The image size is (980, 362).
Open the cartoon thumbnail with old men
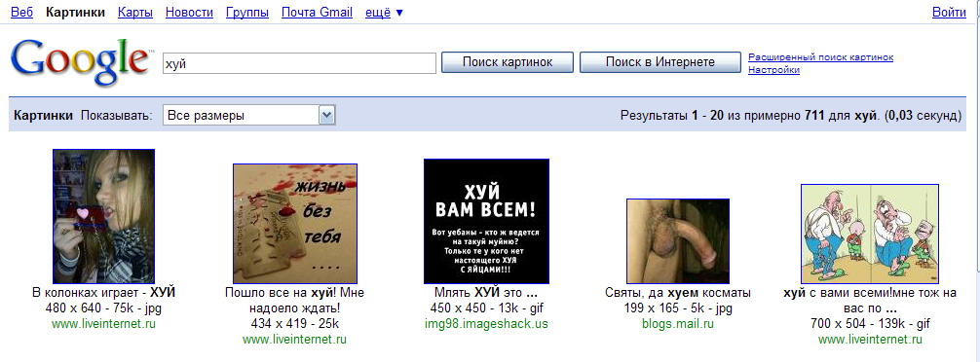click(x=870, y=234)
